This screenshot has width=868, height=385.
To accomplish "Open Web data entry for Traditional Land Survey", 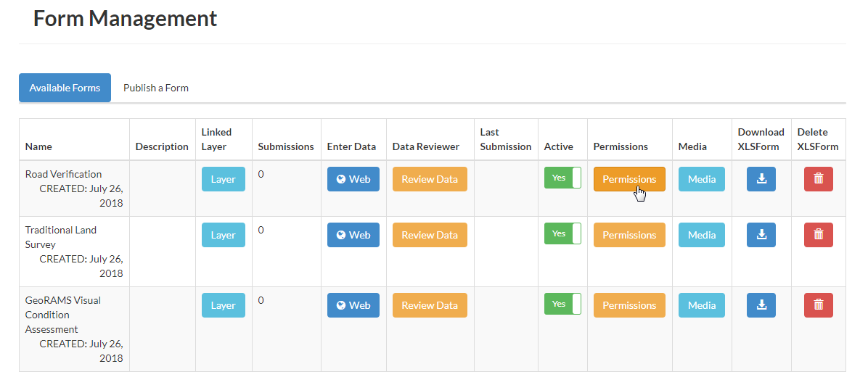I will pos(353,235).
